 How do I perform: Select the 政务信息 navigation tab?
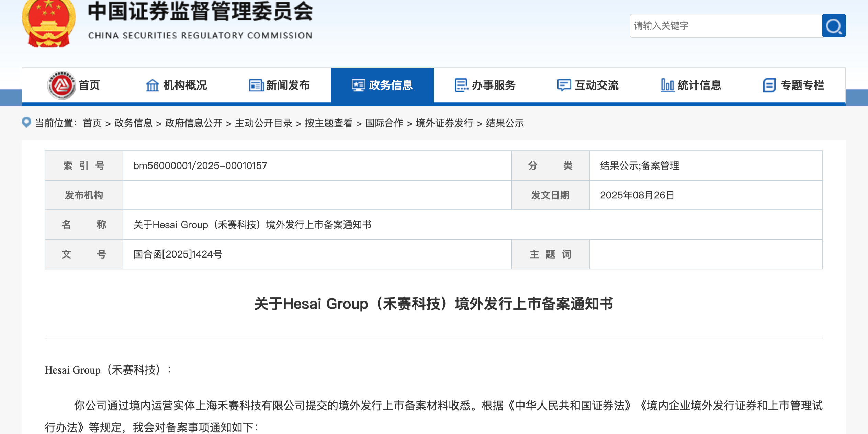[382, 85]
